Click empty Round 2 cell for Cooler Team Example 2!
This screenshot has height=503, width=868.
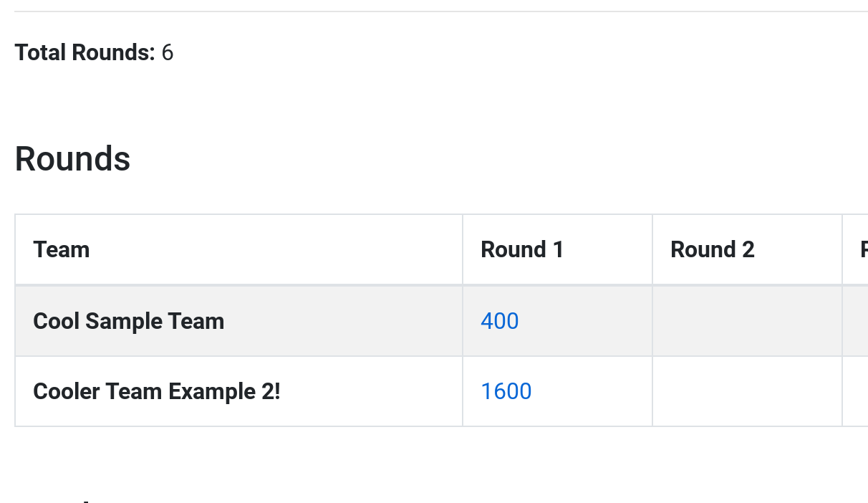(746, 391)
